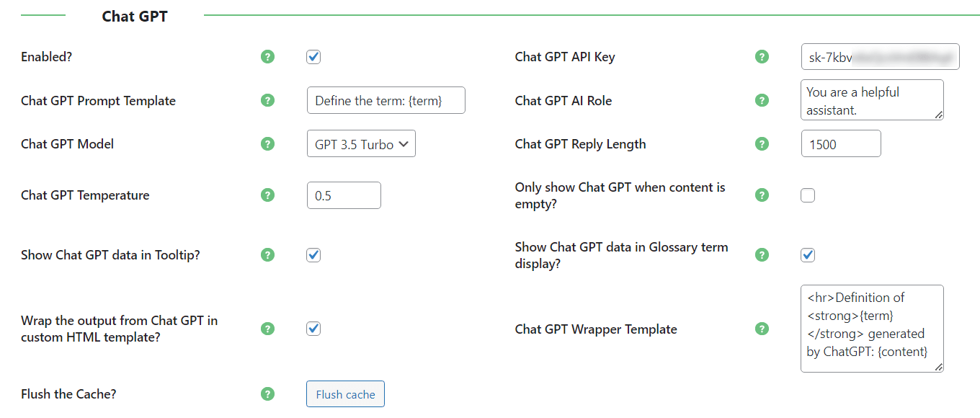
Task: Click help icon for Chat GPT Wrapper Template
Action: pos(762,329)
